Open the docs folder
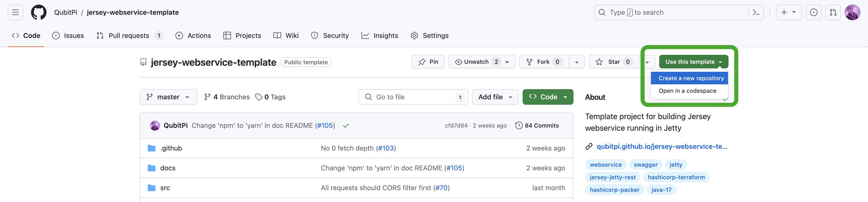Image resolution: width=868 pixels, height=202 pixels. pos(168,168)
